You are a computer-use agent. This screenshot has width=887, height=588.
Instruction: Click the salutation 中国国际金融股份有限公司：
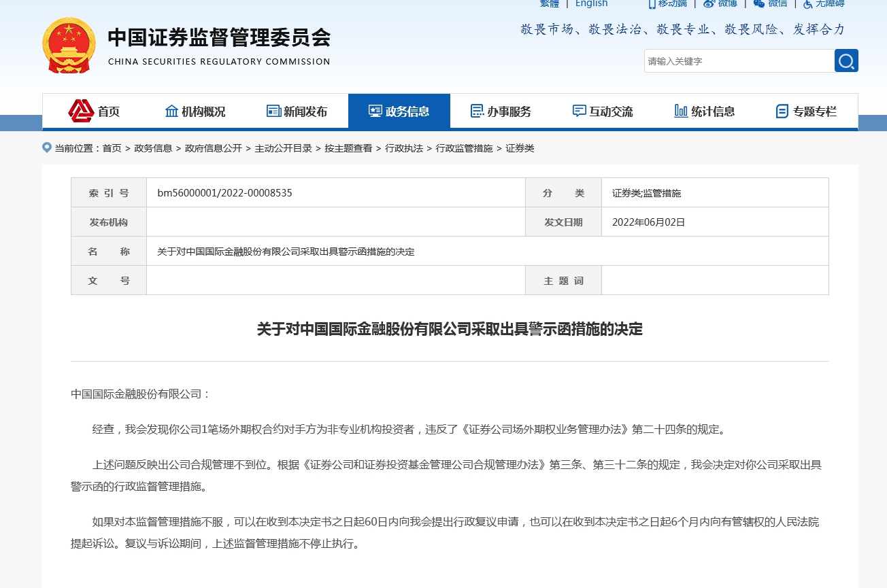pyautogui.click(x=141, y=394)
